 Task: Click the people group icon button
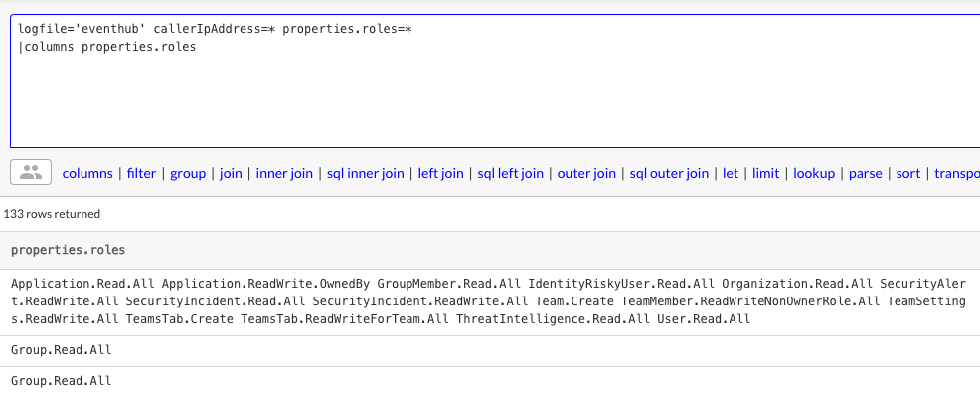coord(31,173)
